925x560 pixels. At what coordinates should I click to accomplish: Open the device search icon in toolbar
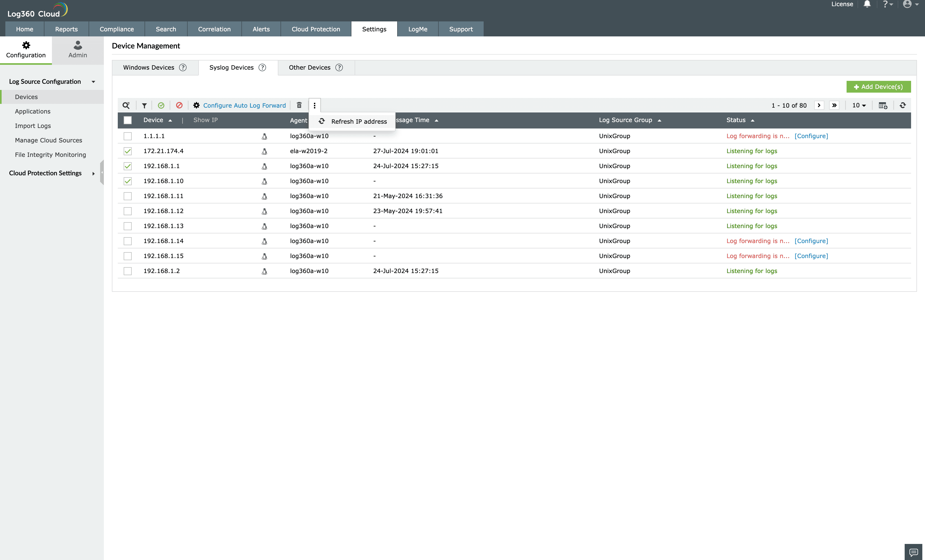(126, 105)
